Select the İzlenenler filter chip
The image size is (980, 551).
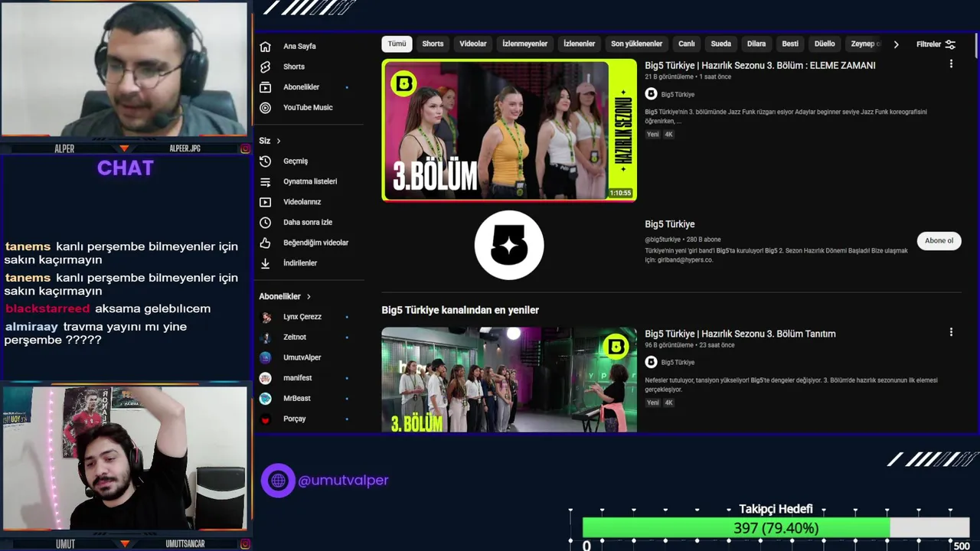click(x=579, y=44)
